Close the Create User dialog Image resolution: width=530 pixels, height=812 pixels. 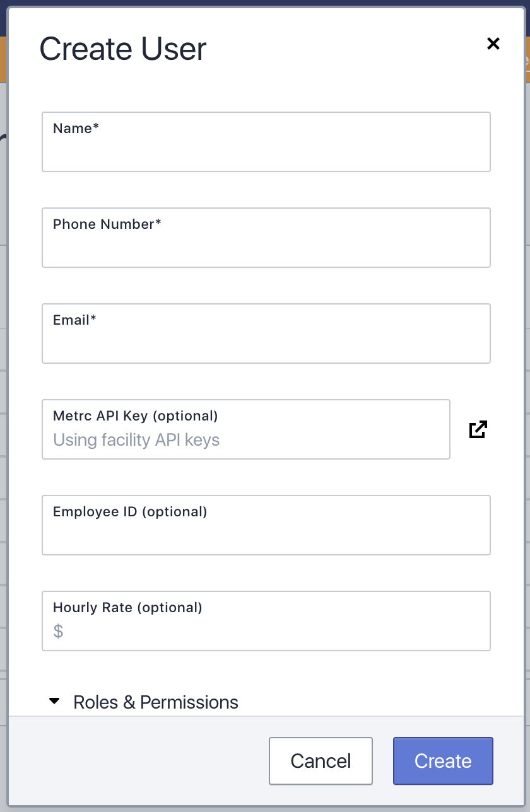click(x=493, y=43)
